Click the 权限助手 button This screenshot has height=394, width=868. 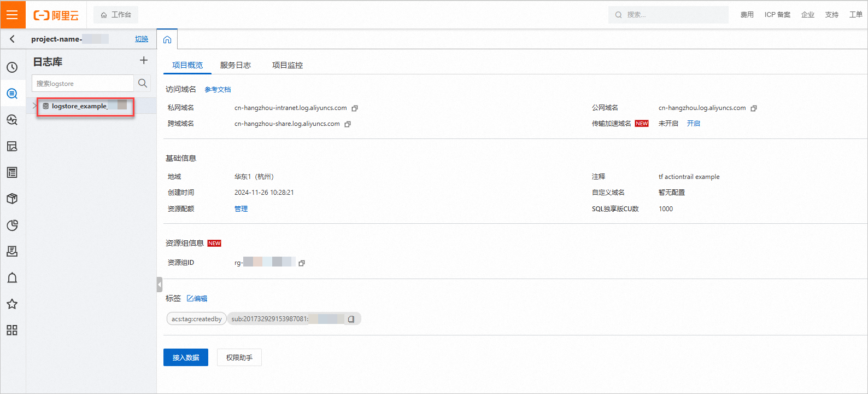click(239, 357)
